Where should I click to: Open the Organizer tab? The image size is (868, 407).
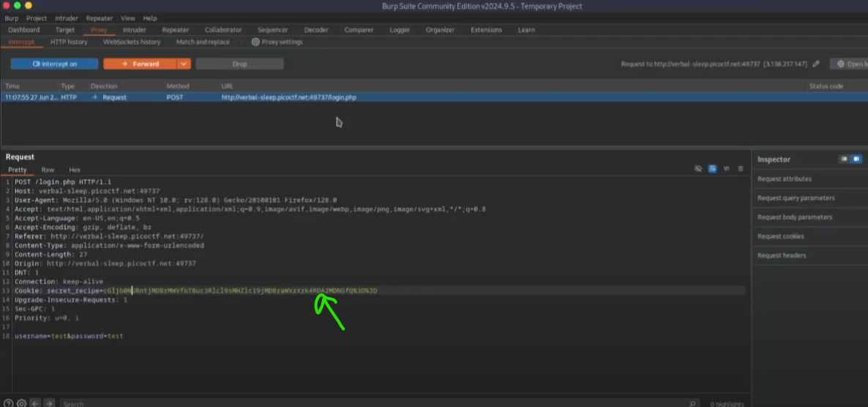pos(440,30)
